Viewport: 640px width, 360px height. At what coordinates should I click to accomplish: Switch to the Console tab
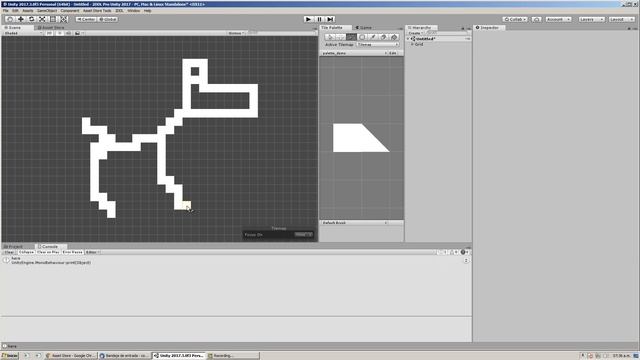pos(50,247)
